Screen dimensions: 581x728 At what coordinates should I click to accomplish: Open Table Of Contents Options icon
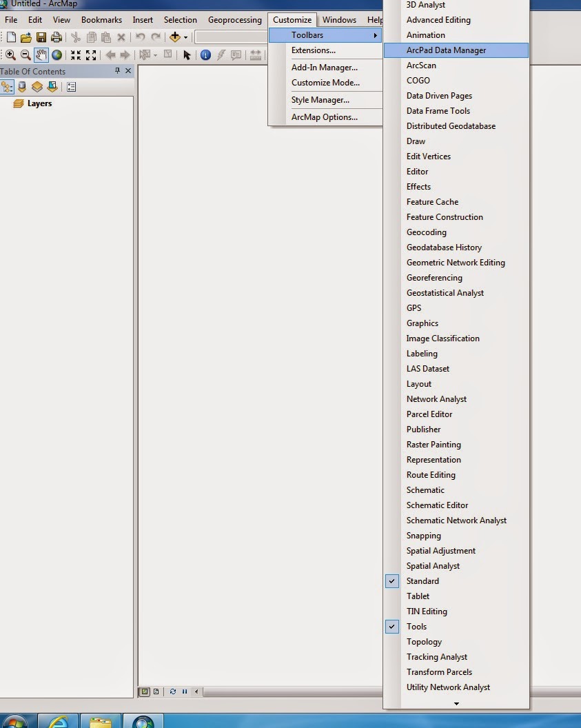point(72,87)
